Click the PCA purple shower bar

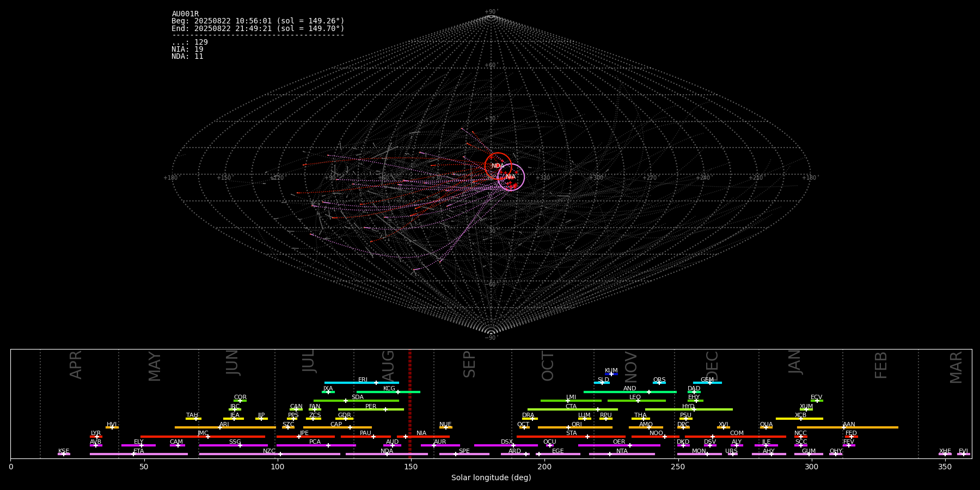tap(316, 445)
